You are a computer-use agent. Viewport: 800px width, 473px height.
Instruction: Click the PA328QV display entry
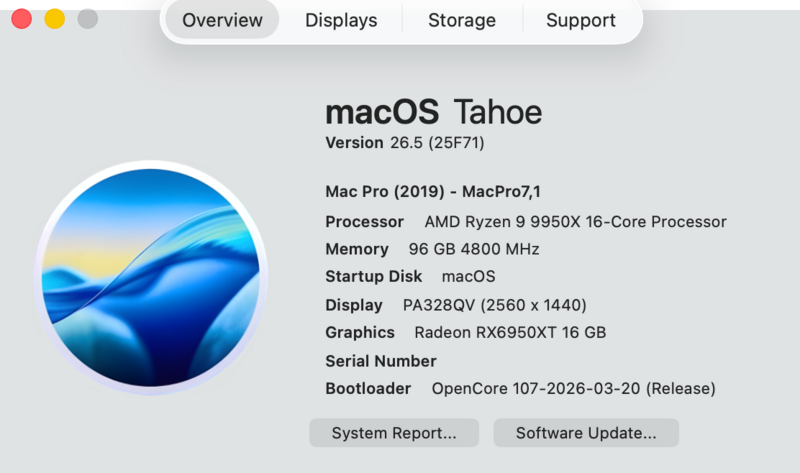click(494, 305)
